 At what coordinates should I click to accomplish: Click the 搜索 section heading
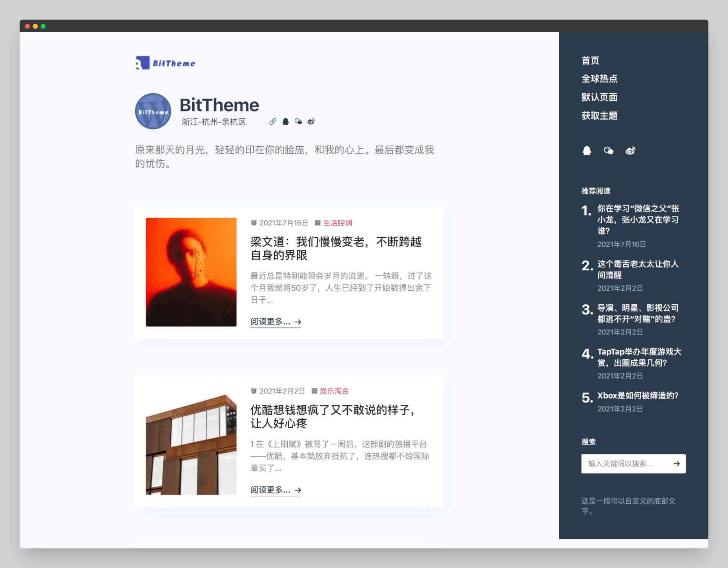pyautogui.click(x=589, y=442)
